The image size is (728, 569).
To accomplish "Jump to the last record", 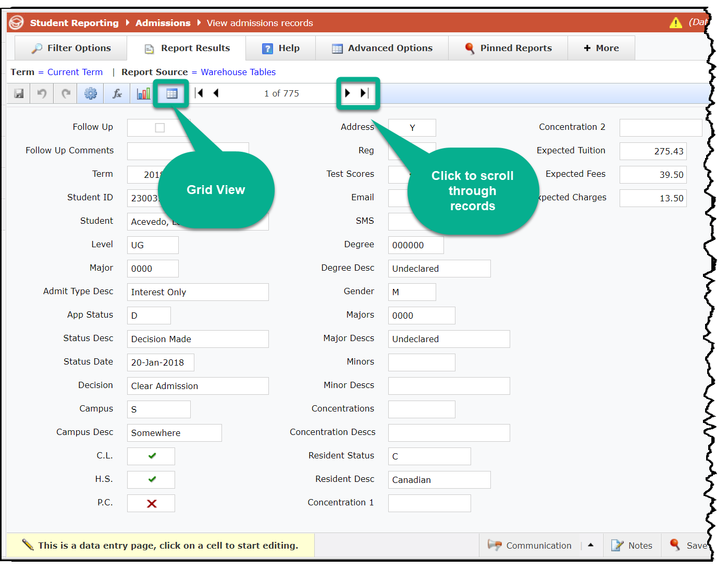I will tap(364, 93).
